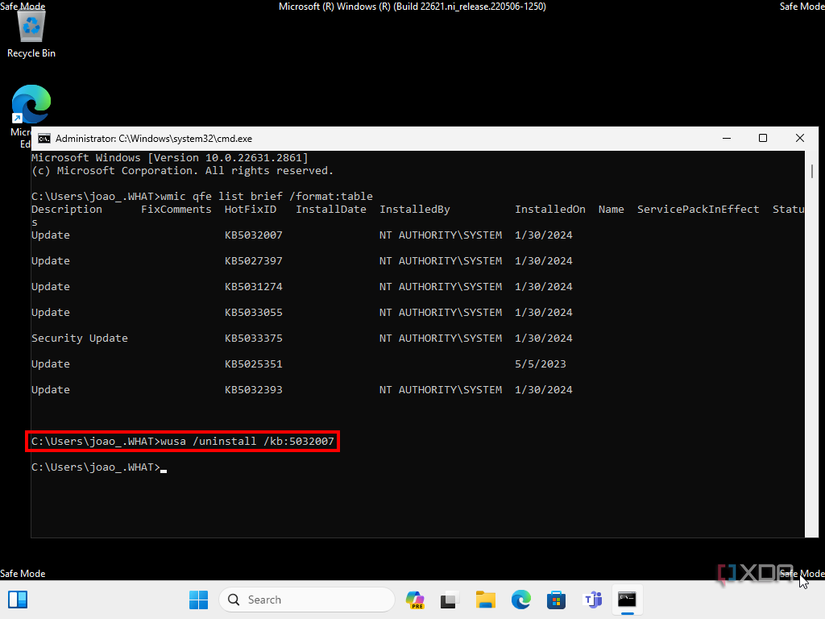This screenshot has height=619, width=825.
Task: Open the Microsoft Edge desktop shortcut
Action: pyautogui.click(x=31, y=104)
